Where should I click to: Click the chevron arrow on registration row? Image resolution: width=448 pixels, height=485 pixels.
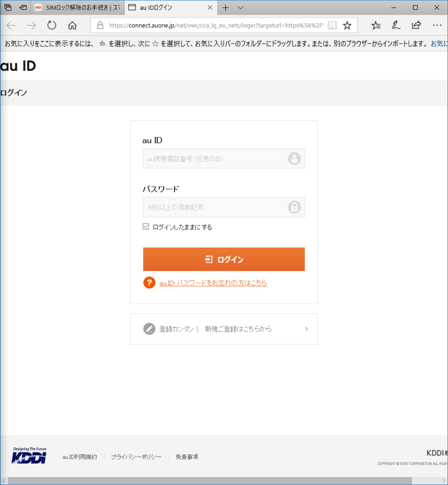tap(307, 329)
